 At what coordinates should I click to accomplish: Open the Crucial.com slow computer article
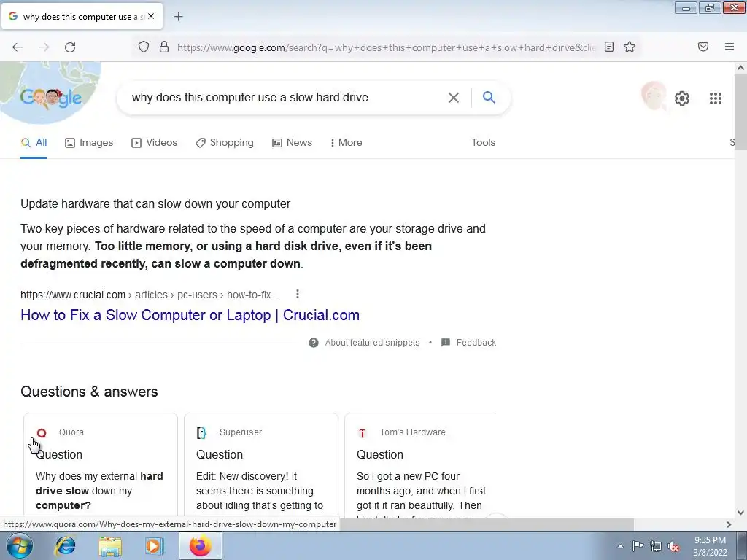[190, 315]
